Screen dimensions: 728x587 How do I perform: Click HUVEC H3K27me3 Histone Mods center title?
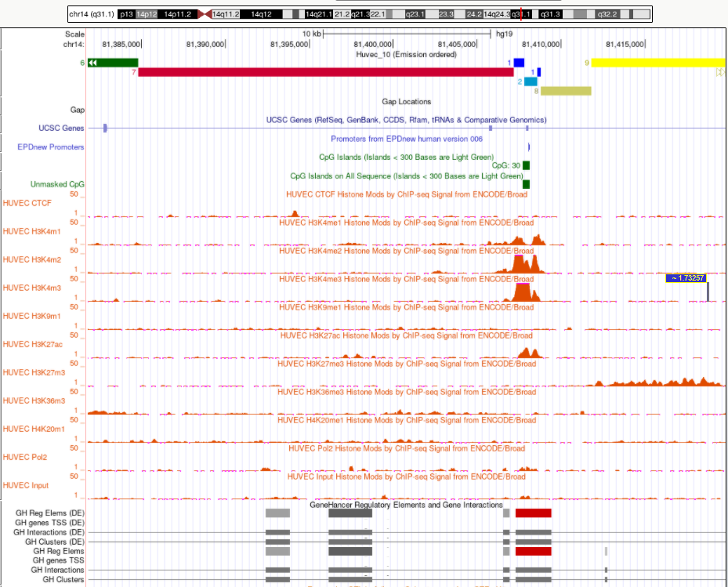(x=406, y=364)
